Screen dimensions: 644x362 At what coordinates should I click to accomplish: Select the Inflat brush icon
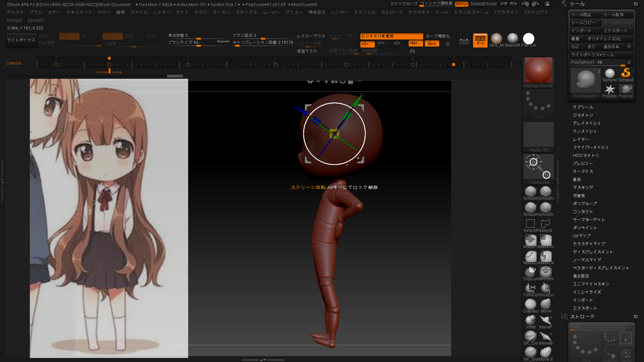(530, 320)
